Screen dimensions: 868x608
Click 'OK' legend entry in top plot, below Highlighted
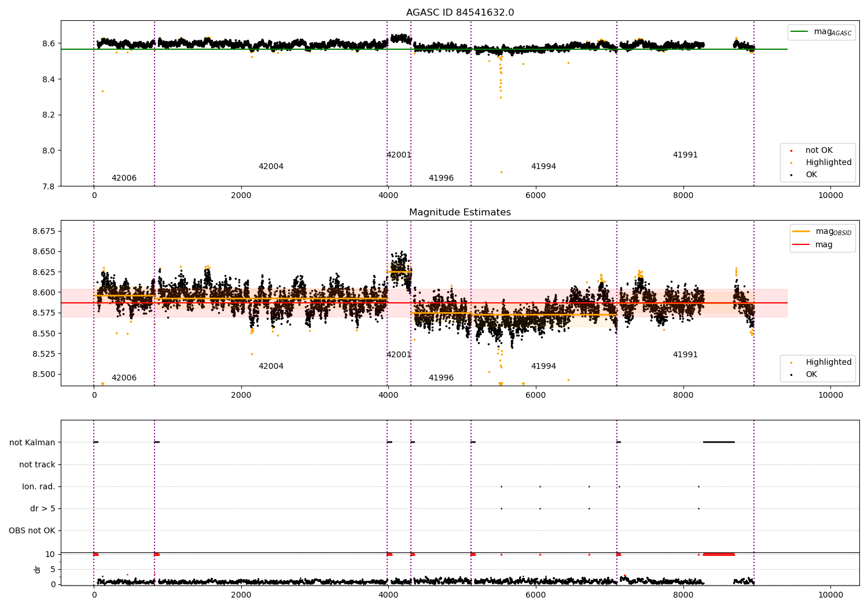point(811,175)
